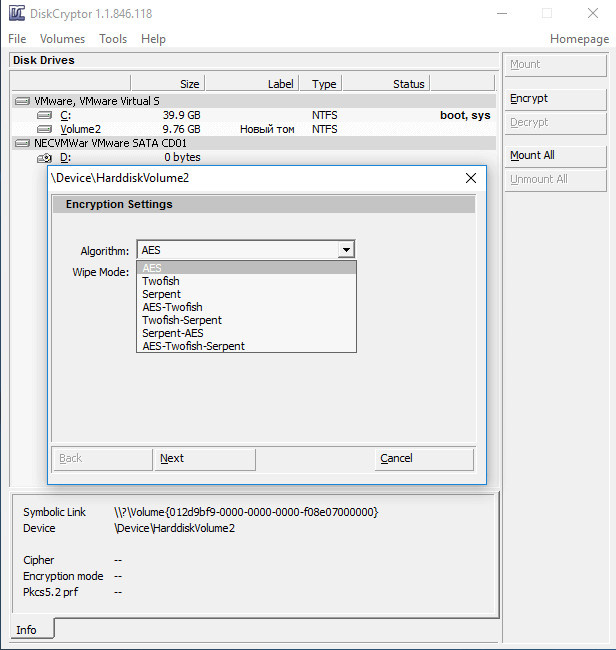Click the C: row NTFS type cell

(325, 115)
